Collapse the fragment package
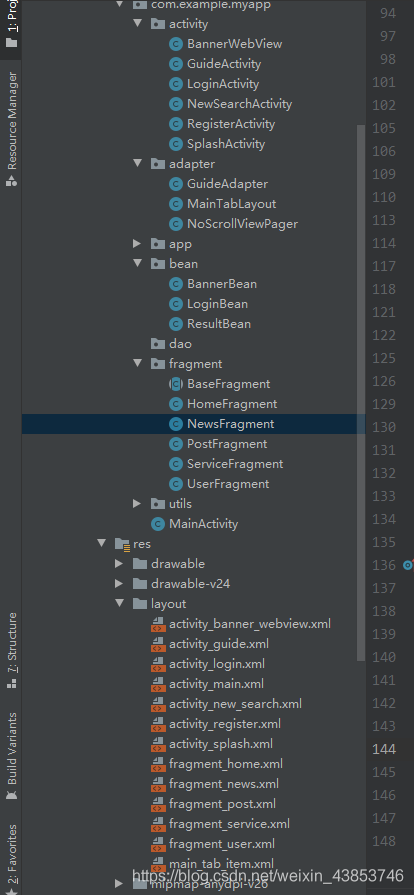The width and height of the screenshot is (414, 895). 137,363
